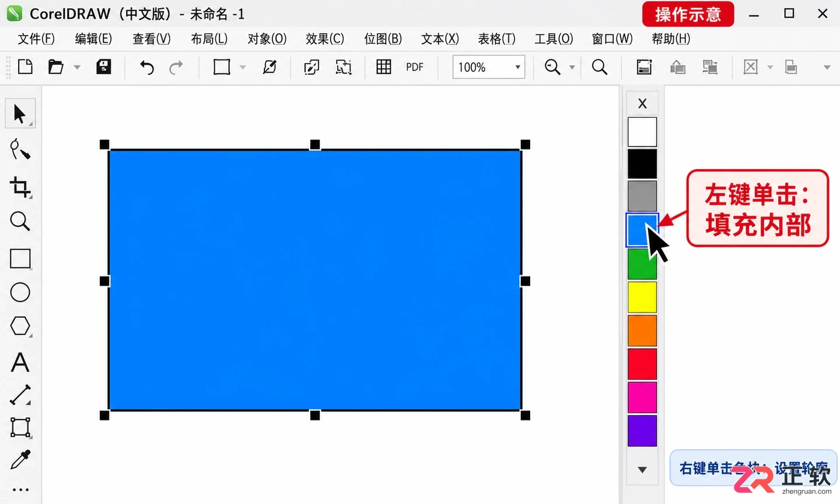Click the Export PDF button
Screen dimensions: 840x504
coord(415,67)
